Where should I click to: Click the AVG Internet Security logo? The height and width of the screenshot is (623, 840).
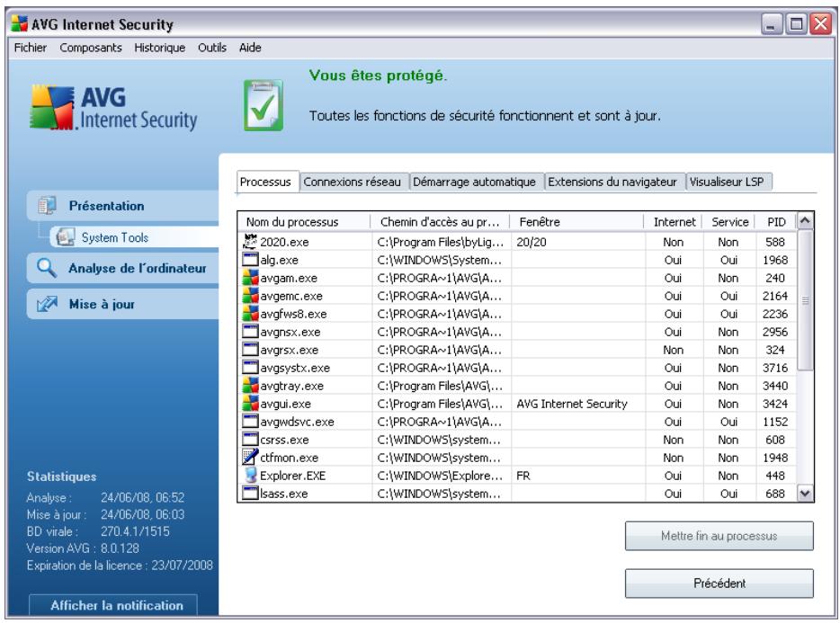113,108
